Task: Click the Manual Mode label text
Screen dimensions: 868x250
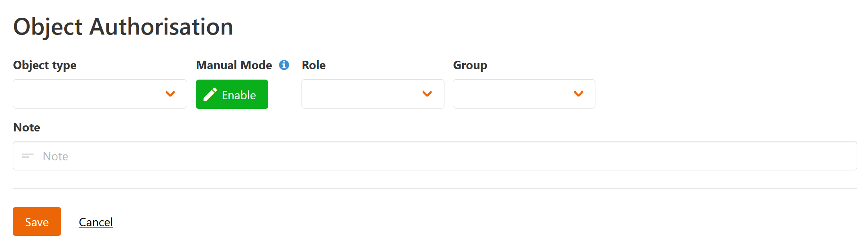Action: (234, 65)
